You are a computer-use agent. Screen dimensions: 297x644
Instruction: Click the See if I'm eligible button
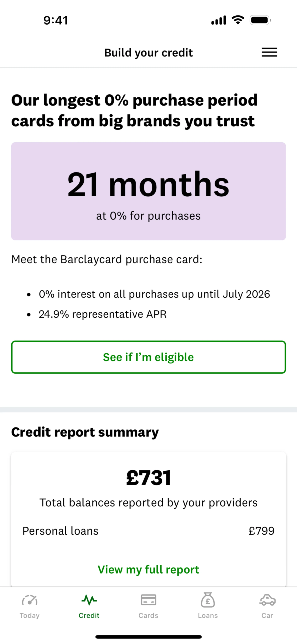(x=148, y=357)
